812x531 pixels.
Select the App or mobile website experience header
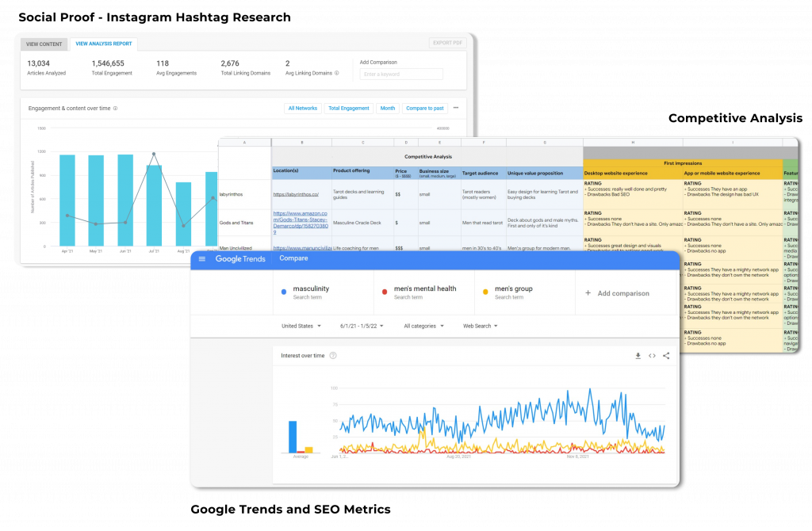click(733, 173)
